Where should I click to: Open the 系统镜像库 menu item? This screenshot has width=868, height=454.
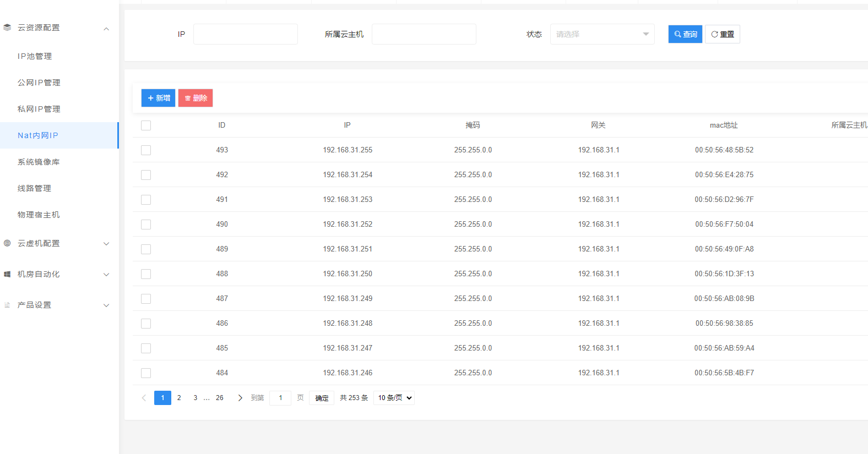pyautogui.click(x=39, y=162)
